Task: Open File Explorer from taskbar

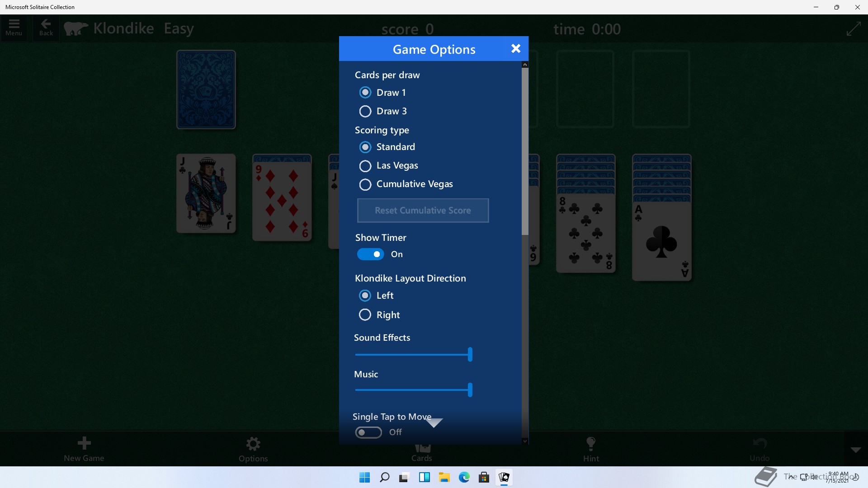Action: (444, 477)
